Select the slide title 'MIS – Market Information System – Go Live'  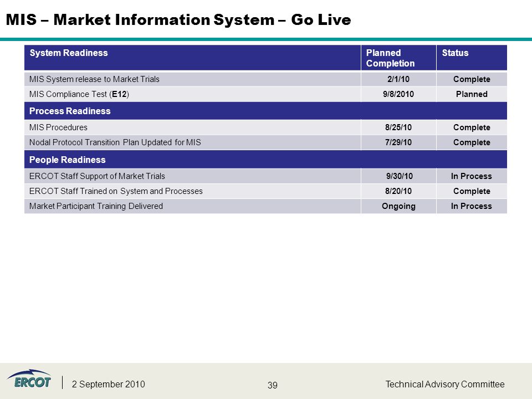click(178, 20)
